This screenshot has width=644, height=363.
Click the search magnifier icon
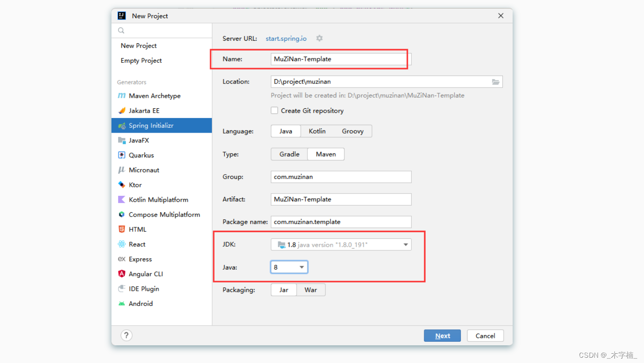(x=121, y=31)
